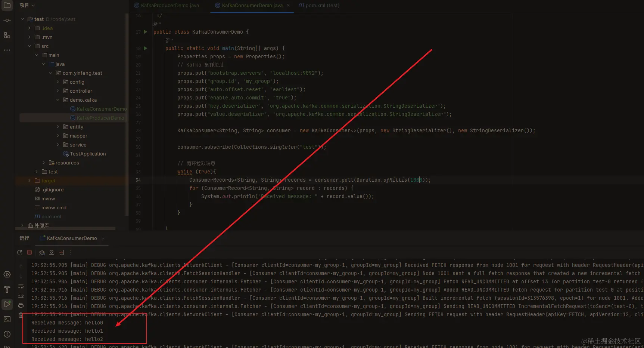This screenshot has height=348, width=644.
Task: Toggle soft-wrap in console output
Action: (21, 286)
